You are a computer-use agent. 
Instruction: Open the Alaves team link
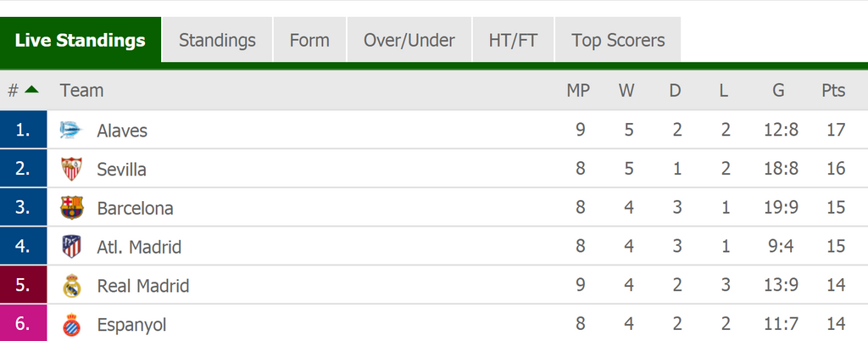pyautogui.click(x=122, y=131)
